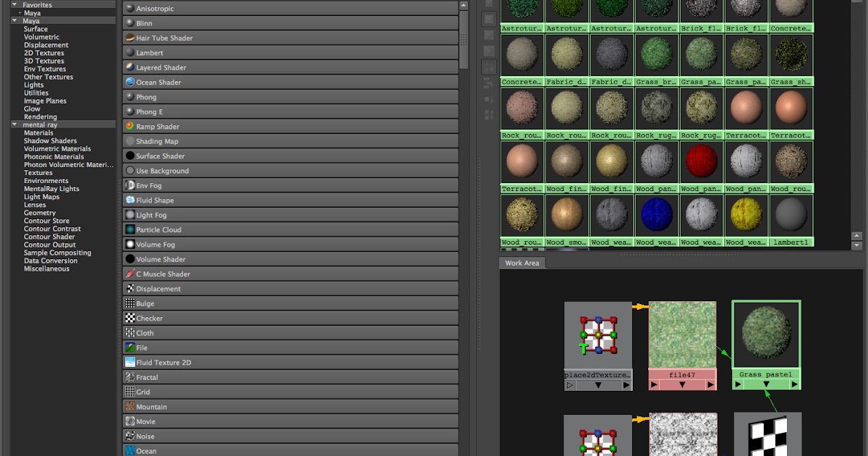Open the down-arrow on the Grass pastel node
Screen dimensions: 868x456
pos(766,384)
